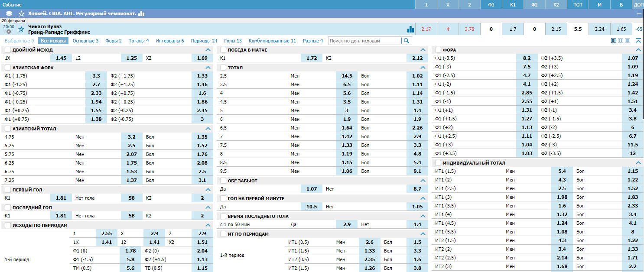
Task: Click the live stream play icon under 20:00
Action: coord(9,32)
